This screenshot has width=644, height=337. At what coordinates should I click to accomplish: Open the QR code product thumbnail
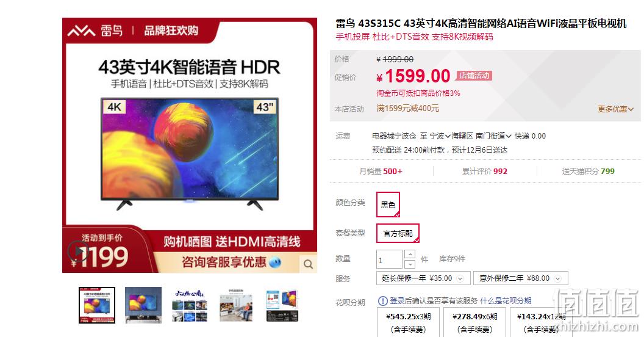coord(282,305)
